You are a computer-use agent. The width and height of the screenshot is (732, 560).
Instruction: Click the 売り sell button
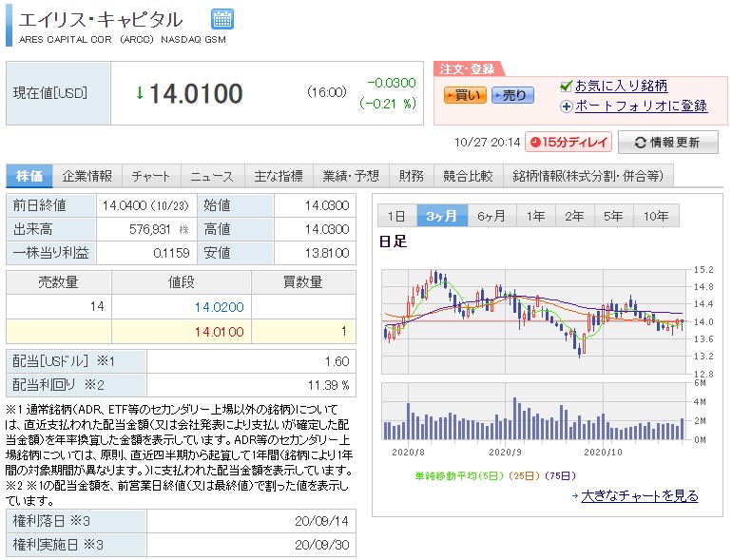point(512,95)
